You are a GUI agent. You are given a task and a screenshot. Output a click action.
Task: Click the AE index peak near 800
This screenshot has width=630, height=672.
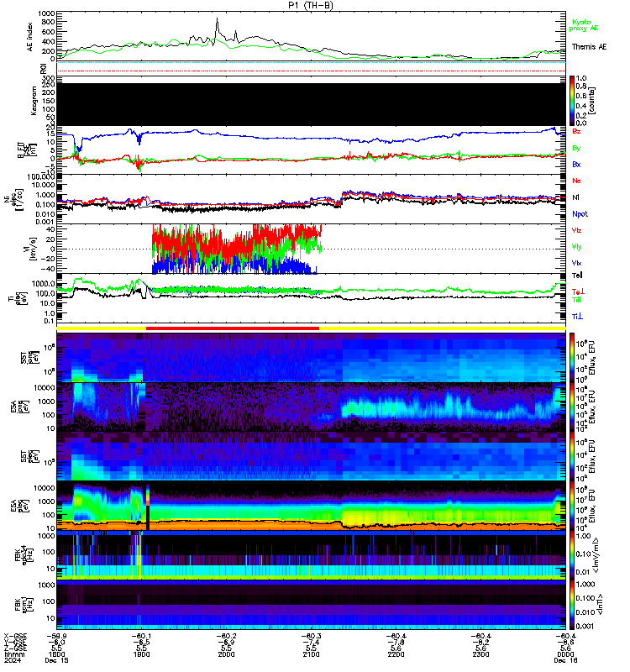coord(218,19)
